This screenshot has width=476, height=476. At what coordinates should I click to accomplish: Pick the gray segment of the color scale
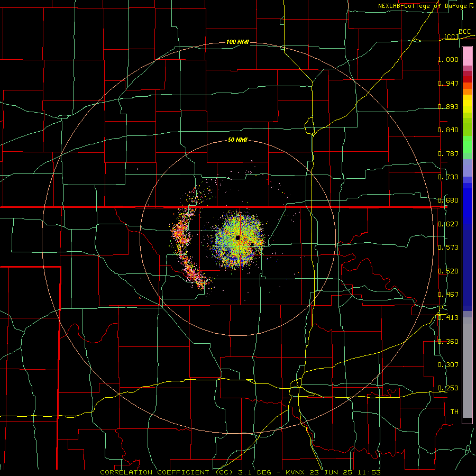(x=467, y=368)
